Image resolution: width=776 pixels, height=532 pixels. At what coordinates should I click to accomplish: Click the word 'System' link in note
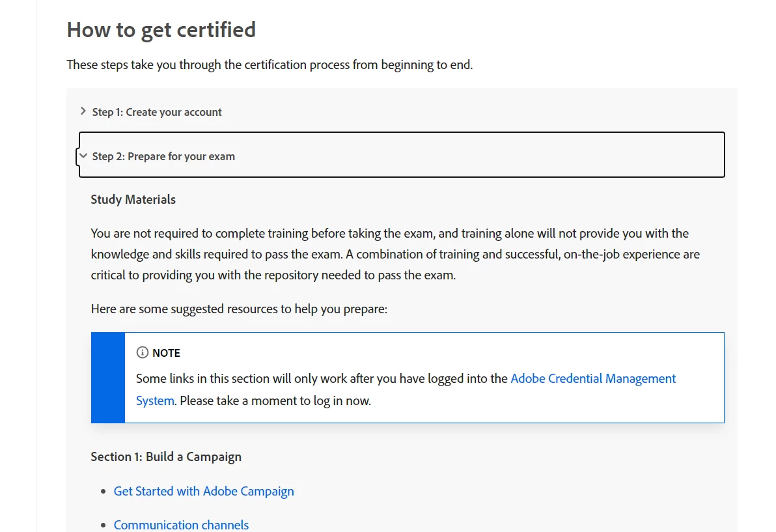[155, 400]
